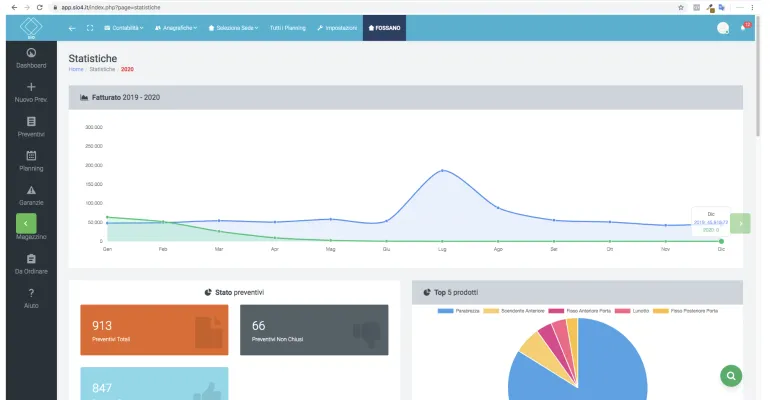Toggle the fullscreen icon in the top bar
Image resolution: width=770 pixels, height=400 pixels.
point(90,28)
